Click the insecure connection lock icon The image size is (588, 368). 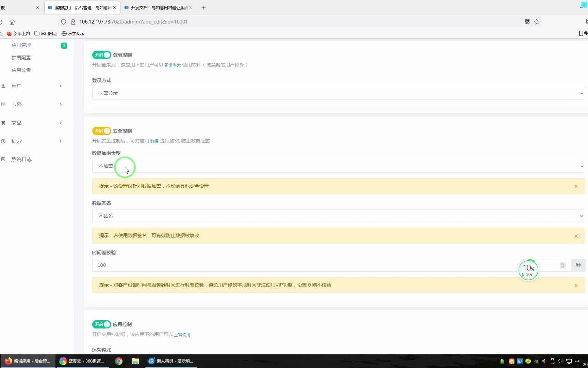pos(73,22)
